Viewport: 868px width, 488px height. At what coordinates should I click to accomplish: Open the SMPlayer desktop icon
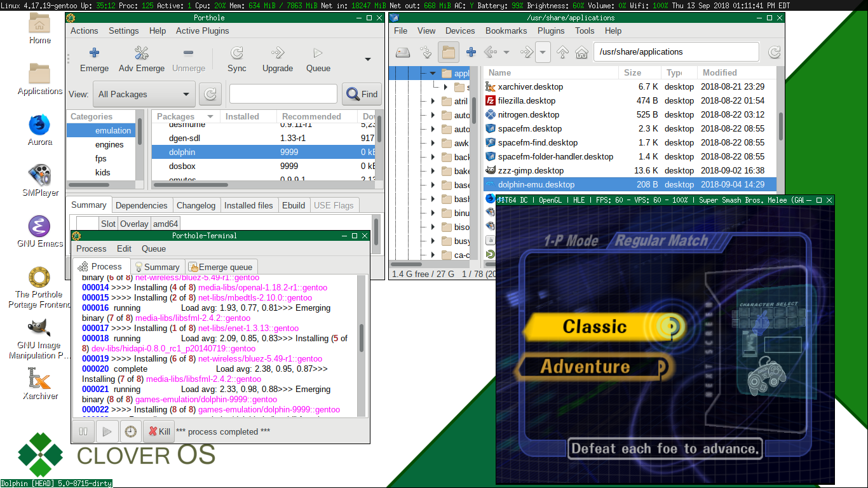click(x=39, y=175)
